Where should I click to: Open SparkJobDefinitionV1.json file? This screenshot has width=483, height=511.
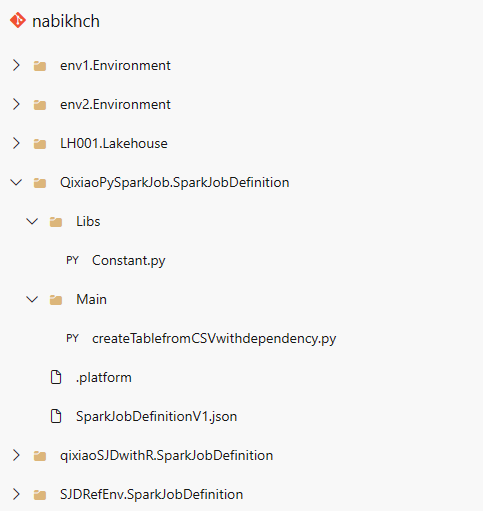coord(157,417)
